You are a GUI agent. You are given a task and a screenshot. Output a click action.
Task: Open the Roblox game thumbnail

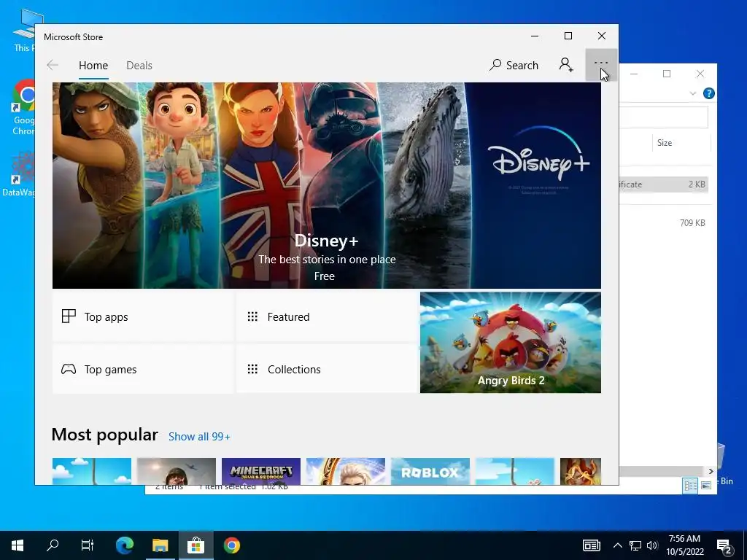[430, 472]
